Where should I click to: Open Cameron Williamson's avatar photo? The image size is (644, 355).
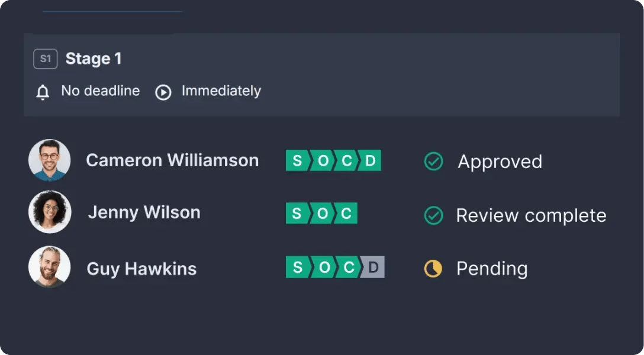(x=50, y=160)
